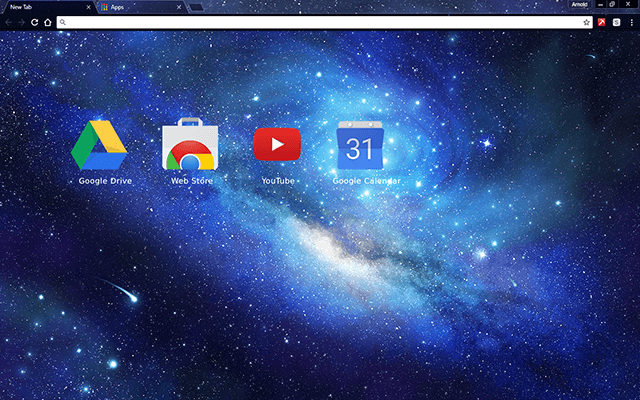640x400 pixels.
Task: Open a new tab with the tab button
Action: 196,7
